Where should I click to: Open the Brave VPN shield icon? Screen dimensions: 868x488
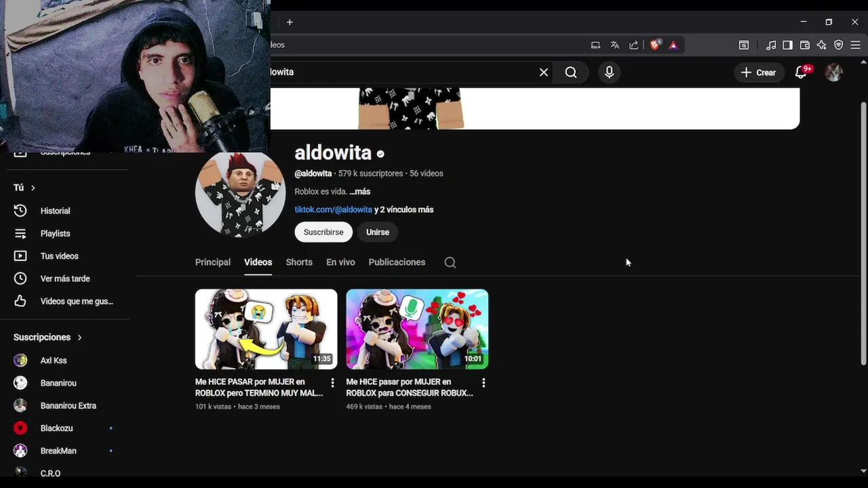pyautogui.click(x=838, y=45)
